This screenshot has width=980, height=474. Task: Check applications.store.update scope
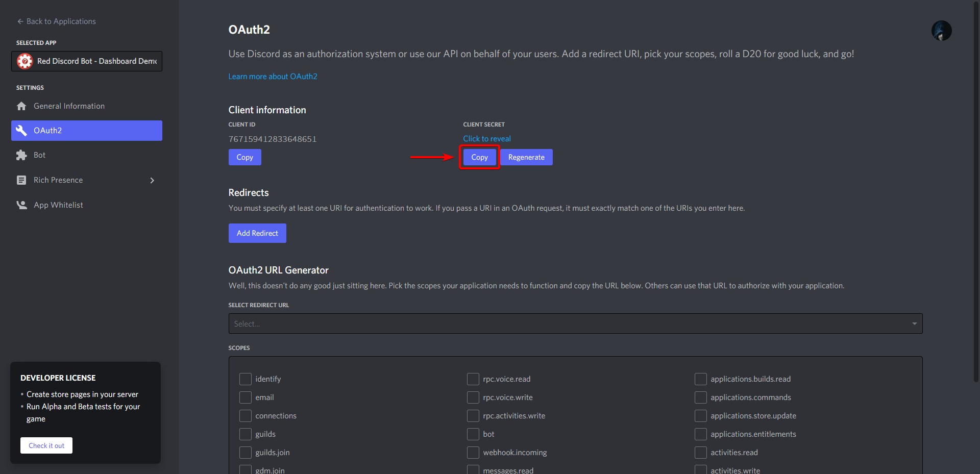click(701, 416)
